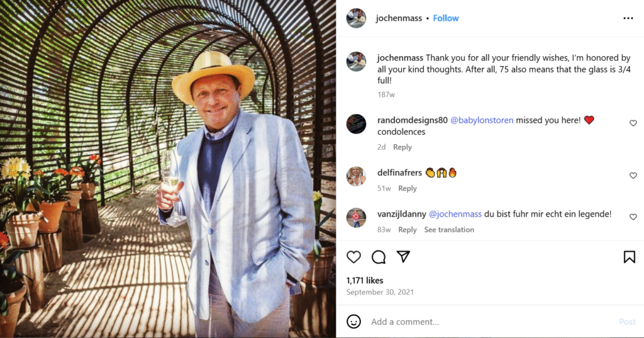This screenshot has height=338, width=644.
Task: Open the emoji picker smiley icon
Action: (x=354, y=322)
